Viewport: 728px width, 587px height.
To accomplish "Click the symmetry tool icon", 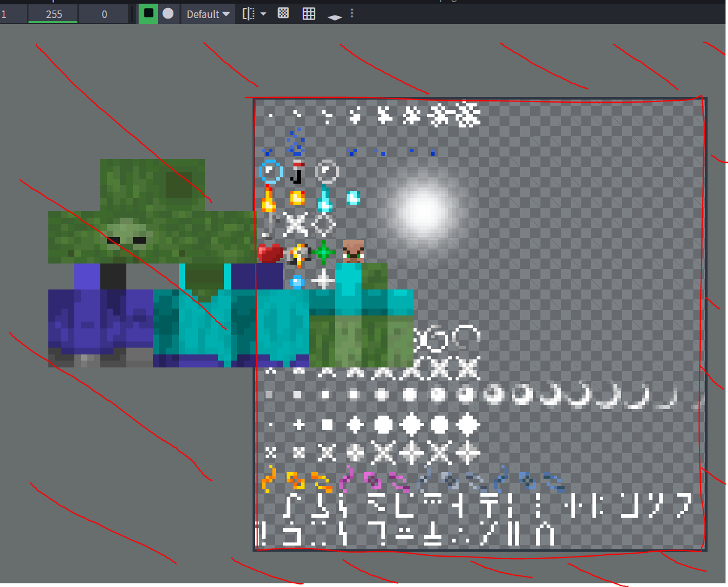I will click(249, 14).
